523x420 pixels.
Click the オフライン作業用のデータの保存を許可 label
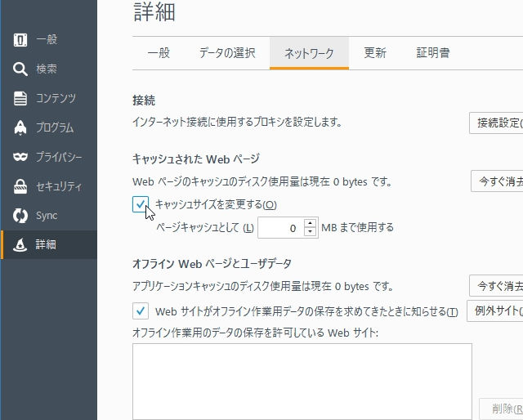(256, 333)
